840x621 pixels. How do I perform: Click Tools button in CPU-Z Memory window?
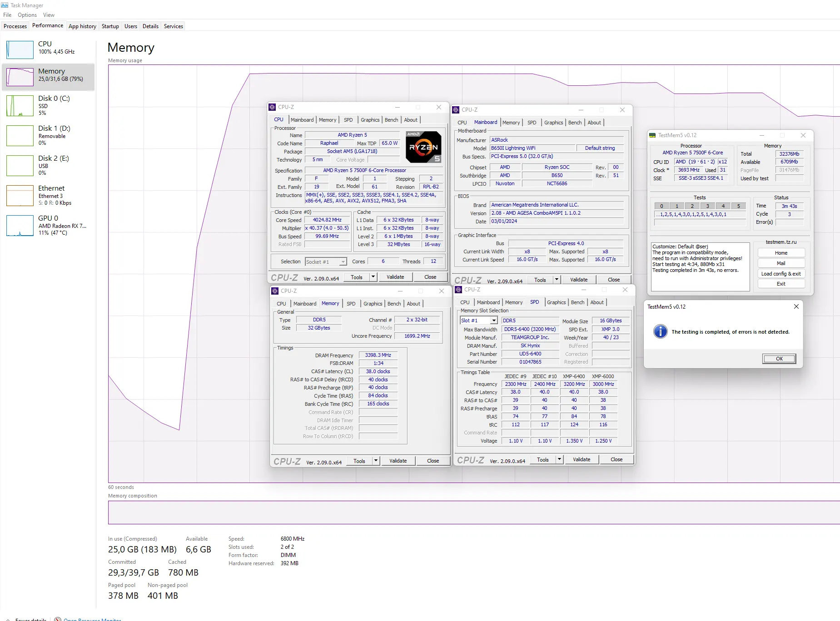pos(359,461)
